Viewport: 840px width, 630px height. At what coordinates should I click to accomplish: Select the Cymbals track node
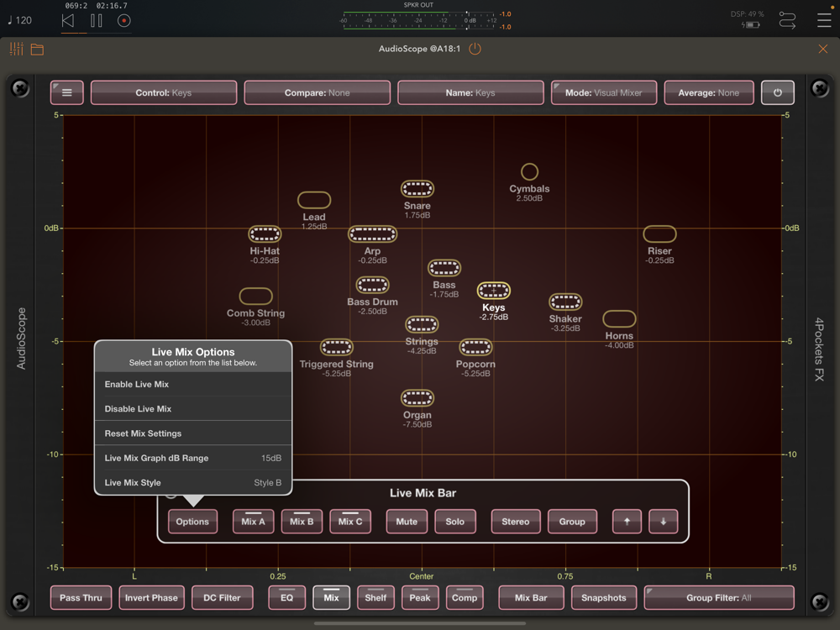point(529,172)
